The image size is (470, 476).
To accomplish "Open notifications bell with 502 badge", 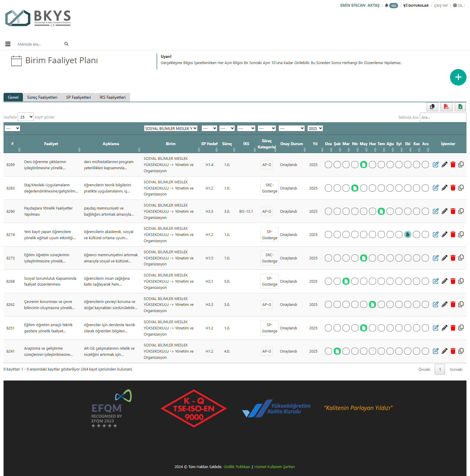I will coord(387,6).
